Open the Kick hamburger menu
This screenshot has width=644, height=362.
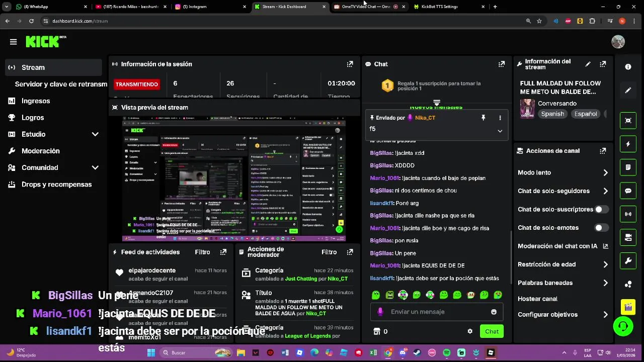[x=14, y=42]
